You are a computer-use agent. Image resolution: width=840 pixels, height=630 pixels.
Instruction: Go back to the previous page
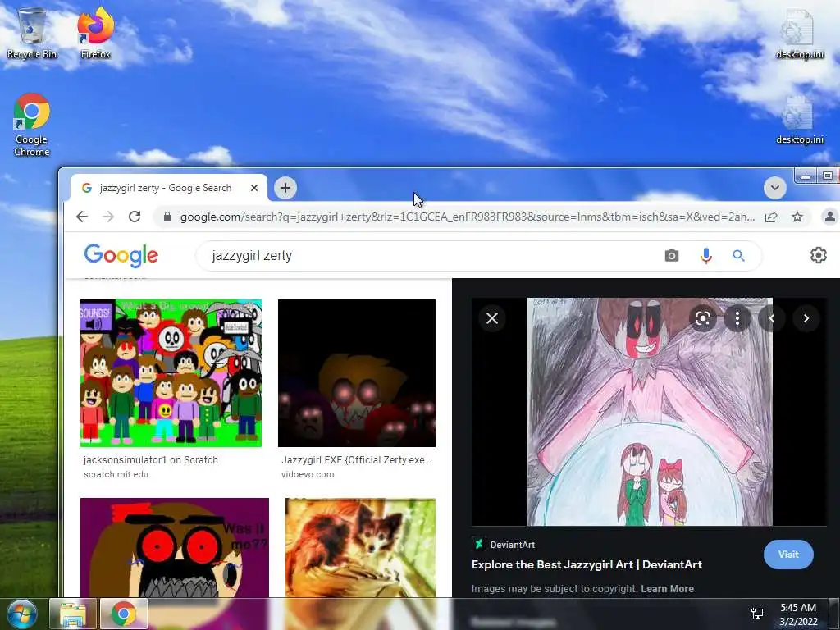coord(82,217)
